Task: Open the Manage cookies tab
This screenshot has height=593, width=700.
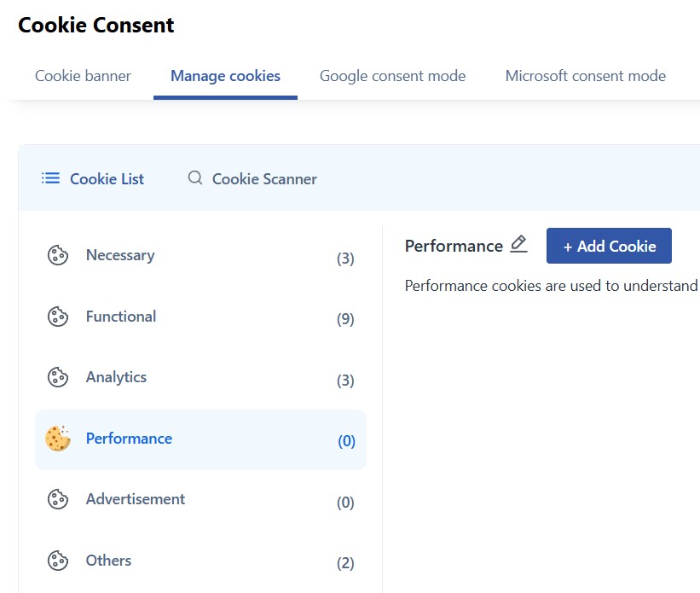Action: (x=224, y=76)
